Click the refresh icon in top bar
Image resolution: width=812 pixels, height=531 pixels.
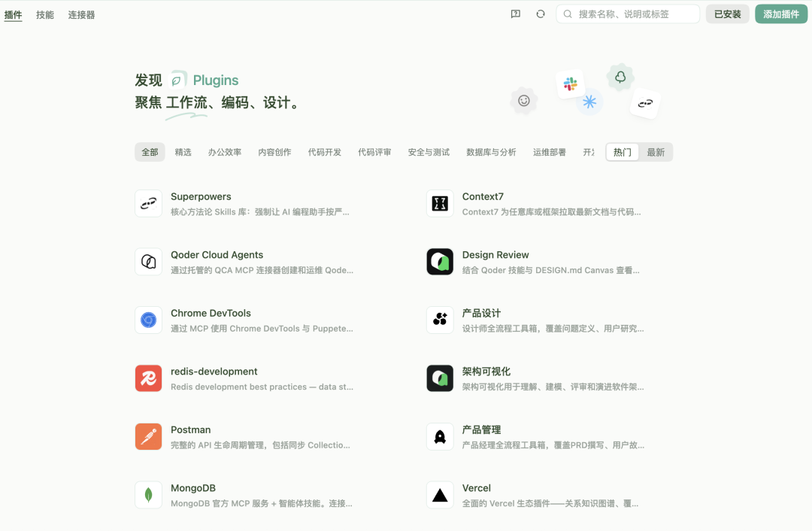[540, 14]
